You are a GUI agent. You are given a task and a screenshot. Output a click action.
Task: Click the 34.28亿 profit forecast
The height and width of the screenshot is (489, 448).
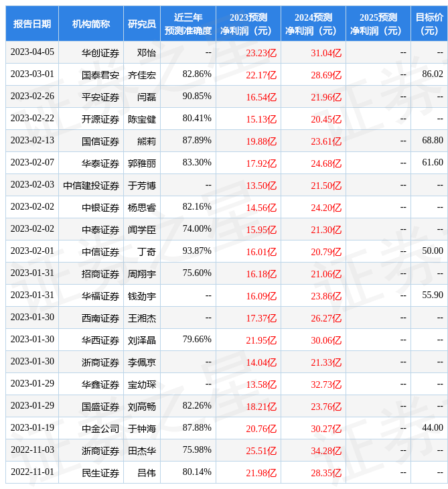click(x=326, y=451)
